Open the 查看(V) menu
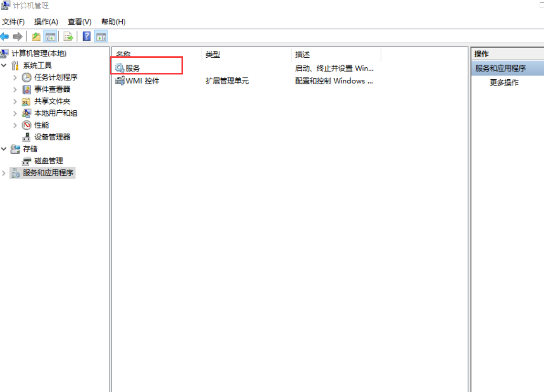 (x=79, y=22)
